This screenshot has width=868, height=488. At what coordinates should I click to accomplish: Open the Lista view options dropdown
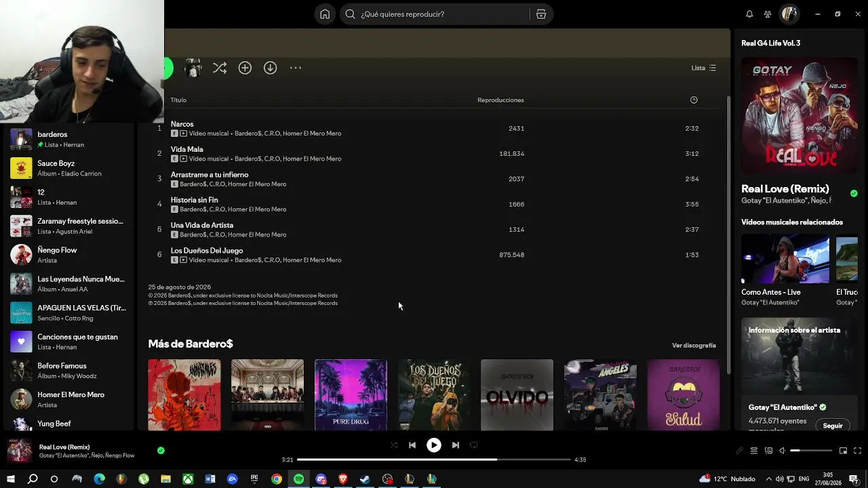[x=703, y=68]
